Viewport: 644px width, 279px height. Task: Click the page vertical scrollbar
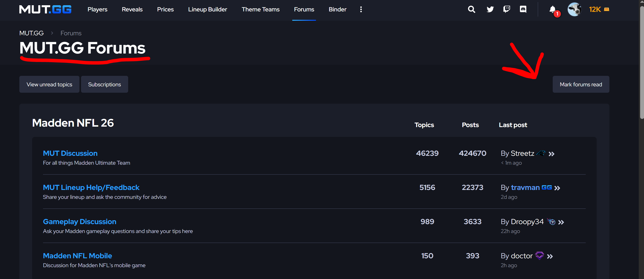[641, 63]
